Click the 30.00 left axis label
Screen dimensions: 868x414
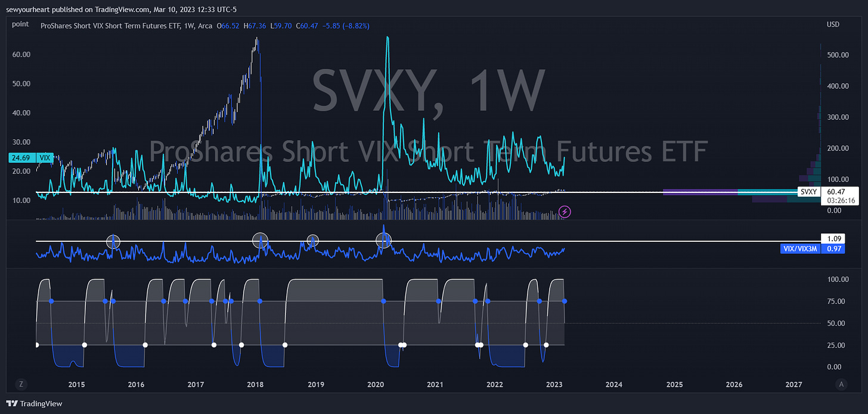[22, 142]
